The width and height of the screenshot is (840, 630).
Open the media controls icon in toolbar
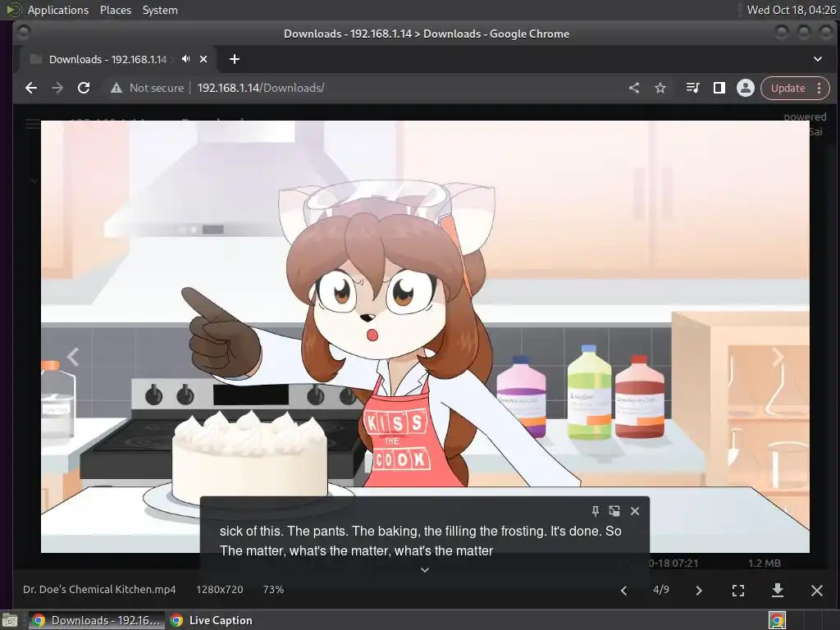click(692, 88)
